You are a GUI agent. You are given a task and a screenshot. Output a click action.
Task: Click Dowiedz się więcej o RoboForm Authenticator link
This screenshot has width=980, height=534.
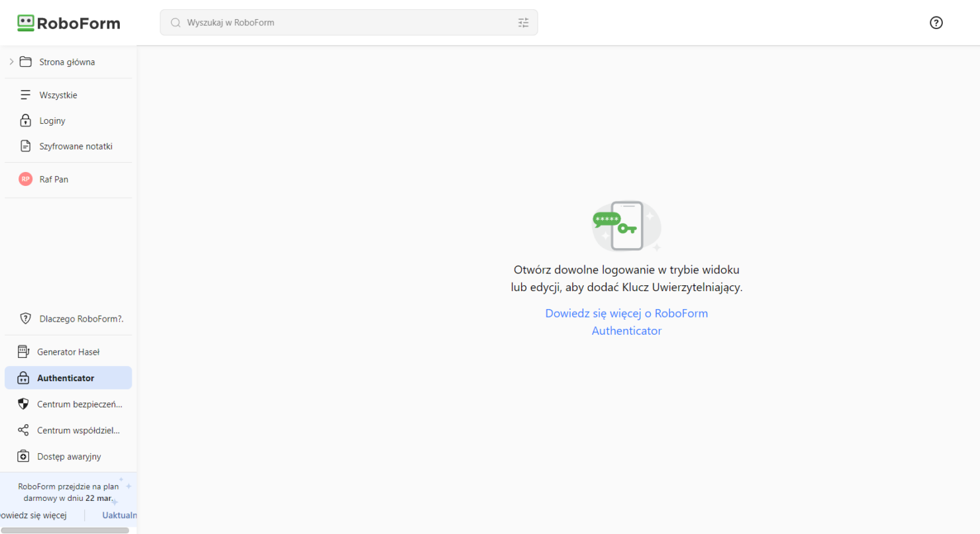point(626,322)
